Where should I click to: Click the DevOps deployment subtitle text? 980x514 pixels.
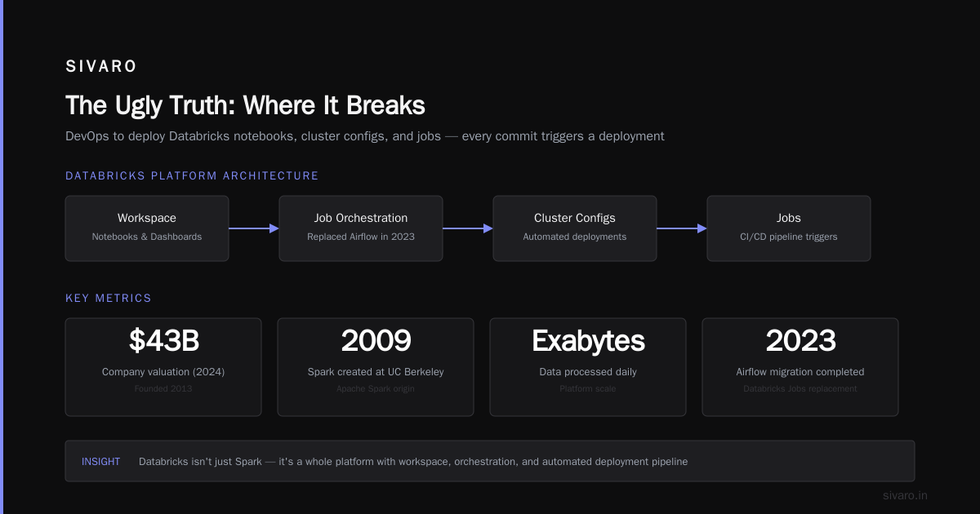[365, 136]
